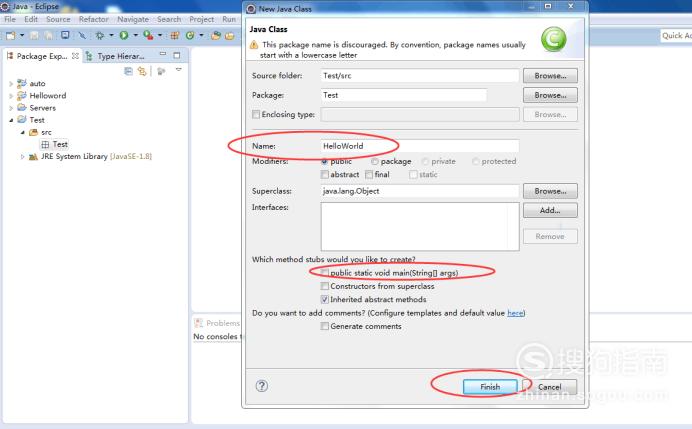Expand the Servers project node
This screenshot has height=429, width=692.
point(11,108)
